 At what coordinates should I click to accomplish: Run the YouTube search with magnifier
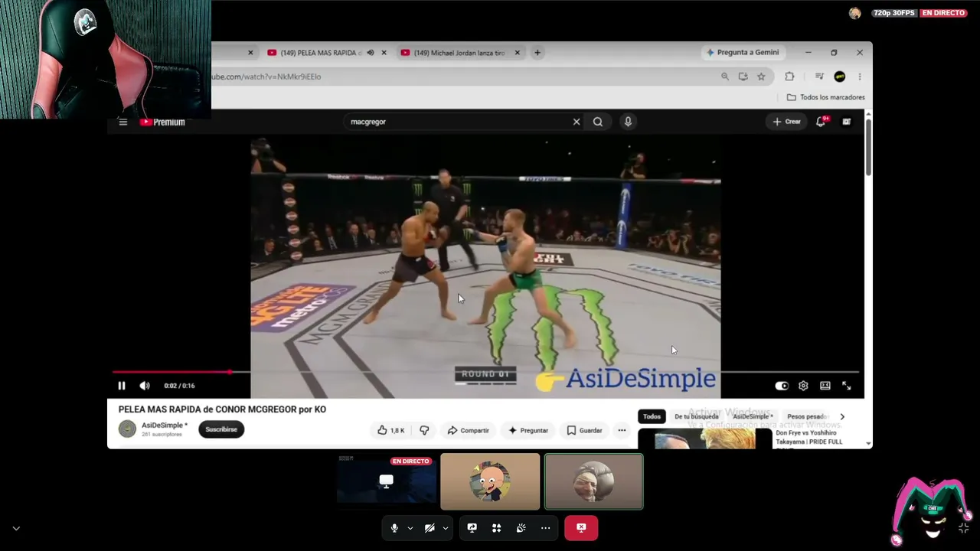tap(598, 122)
